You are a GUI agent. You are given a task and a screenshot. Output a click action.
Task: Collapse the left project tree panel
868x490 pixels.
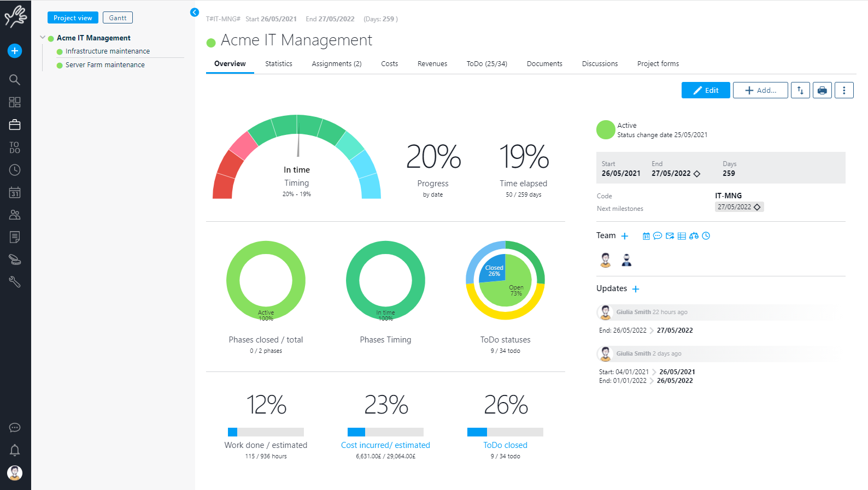click(195, 12)
